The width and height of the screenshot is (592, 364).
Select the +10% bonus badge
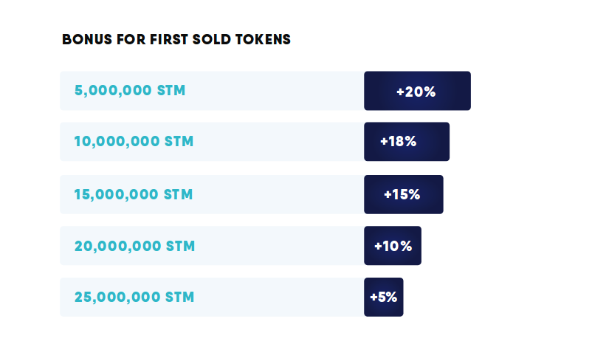[x=393, y=246]
